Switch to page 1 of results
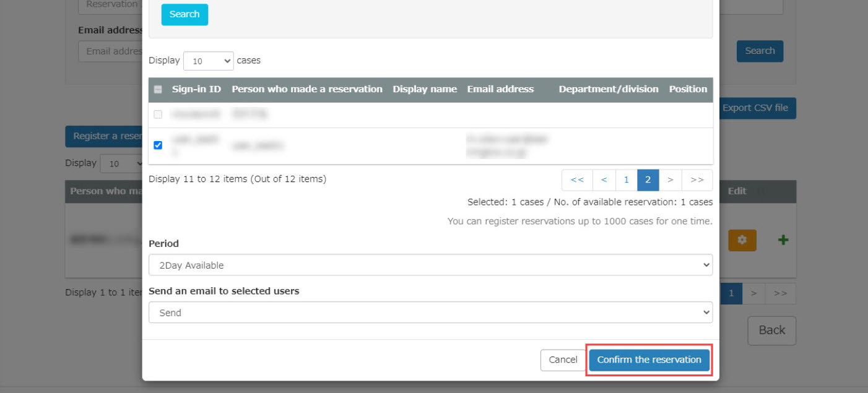This screenshot has width=868, height=393. tap(626, 180)
